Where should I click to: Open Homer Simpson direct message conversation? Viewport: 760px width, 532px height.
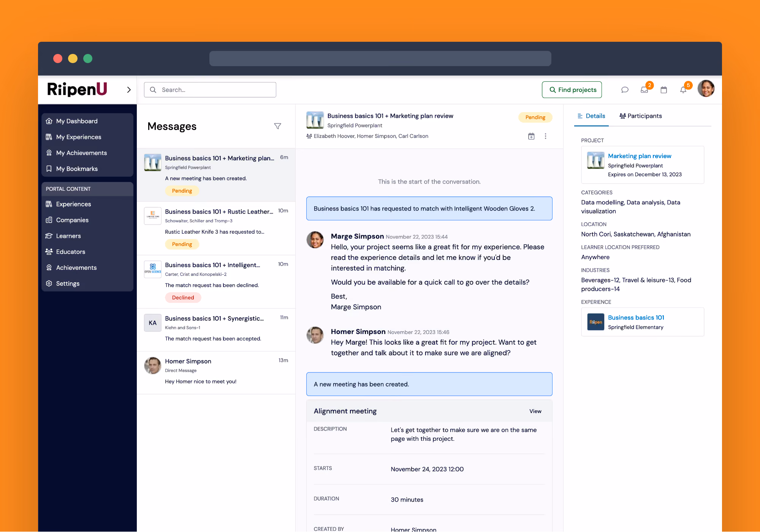(x=216, y=373)
